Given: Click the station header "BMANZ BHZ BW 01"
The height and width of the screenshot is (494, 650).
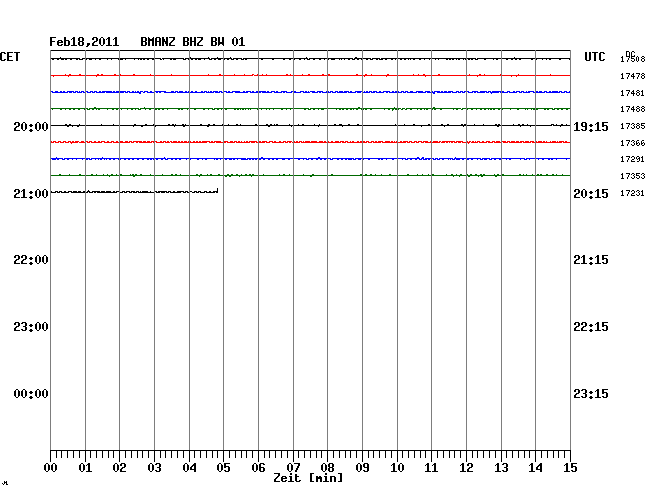Looking at the screenshot, I should (x=193, y=42).
